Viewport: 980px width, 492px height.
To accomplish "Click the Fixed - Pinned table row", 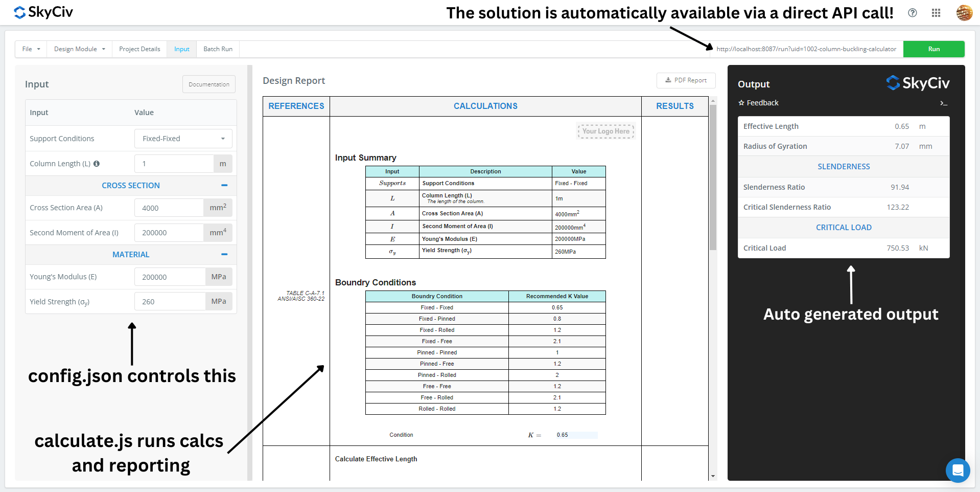I will [485, 319].
